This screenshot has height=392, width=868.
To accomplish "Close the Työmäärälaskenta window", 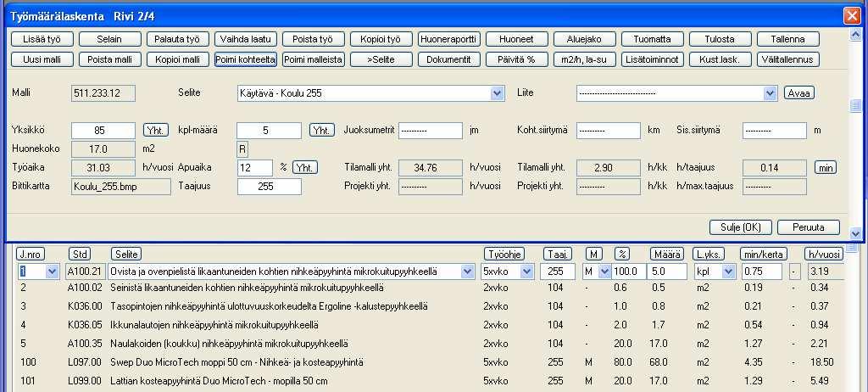I will click(851, 16).
